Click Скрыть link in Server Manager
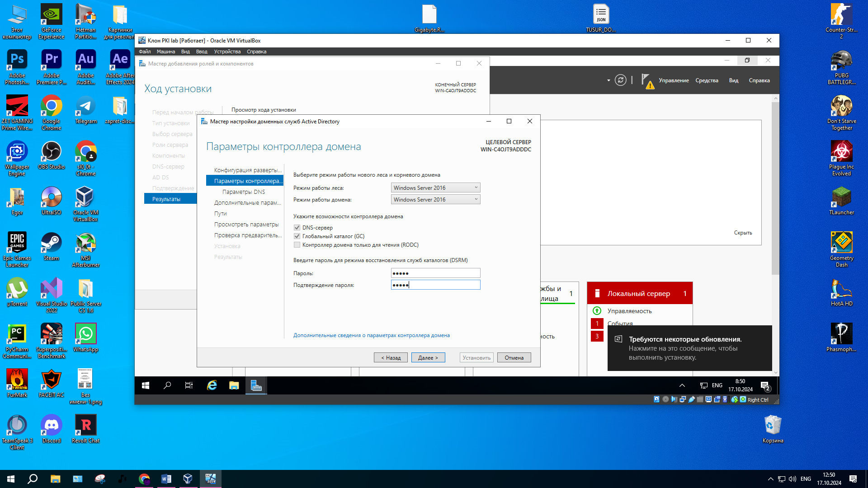 click(743, 233)
